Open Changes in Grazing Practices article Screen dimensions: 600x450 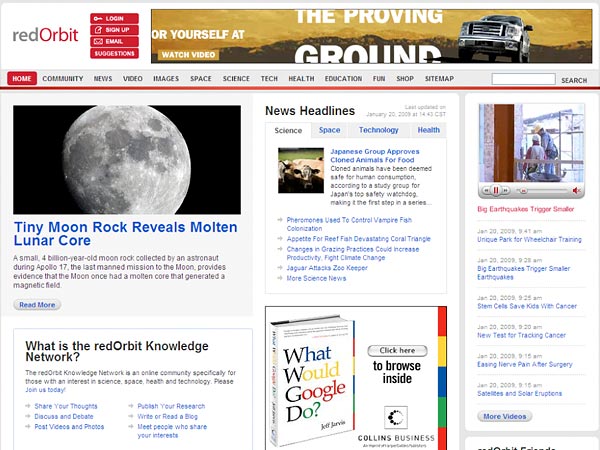(353, 253)
